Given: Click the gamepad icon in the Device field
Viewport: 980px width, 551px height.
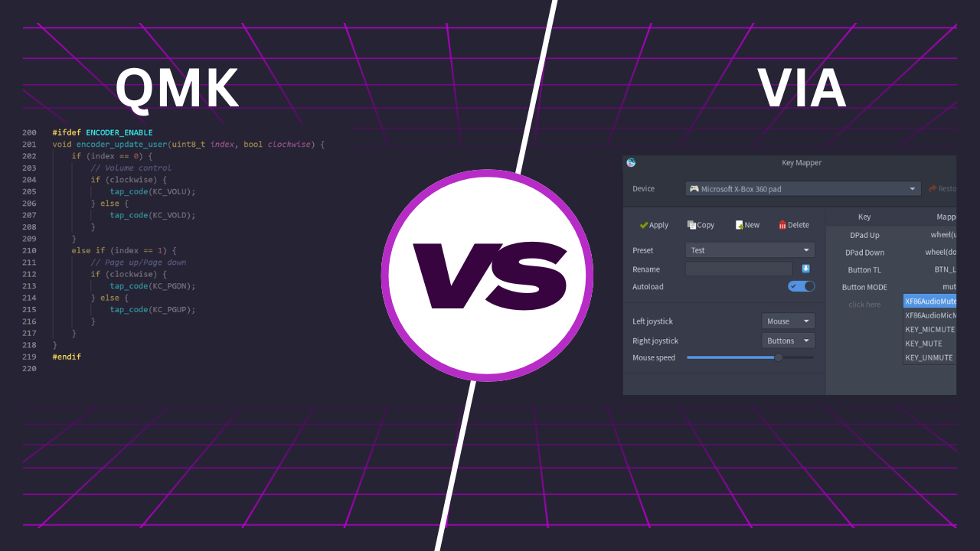Looking at the screenshot, I should (x=694, y=188).
